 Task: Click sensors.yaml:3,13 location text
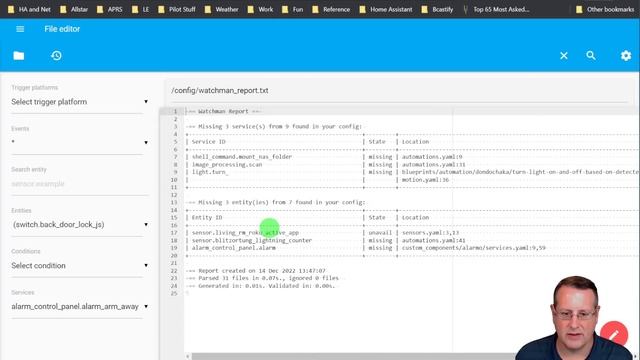click(x=430, y=233)
